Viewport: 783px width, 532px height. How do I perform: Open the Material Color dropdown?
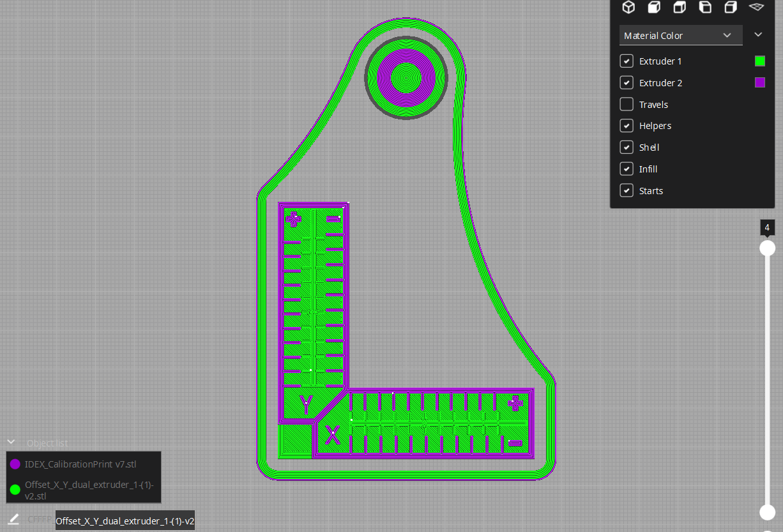[x=681, y=36]
